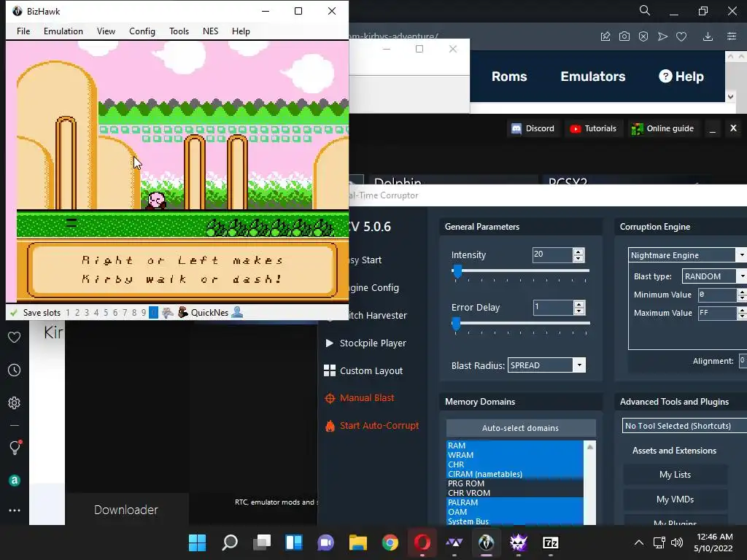Click the Error Delay value field

[553, 307]
